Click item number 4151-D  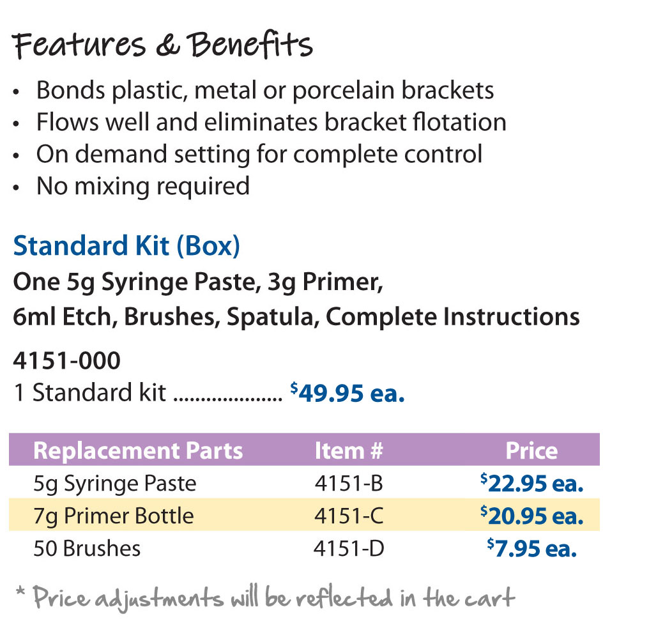click(348, 548)
